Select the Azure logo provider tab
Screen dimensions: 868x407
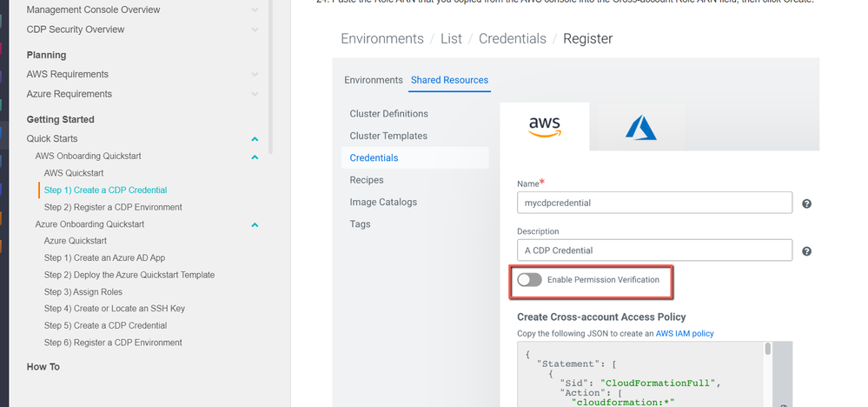(640, 127)
